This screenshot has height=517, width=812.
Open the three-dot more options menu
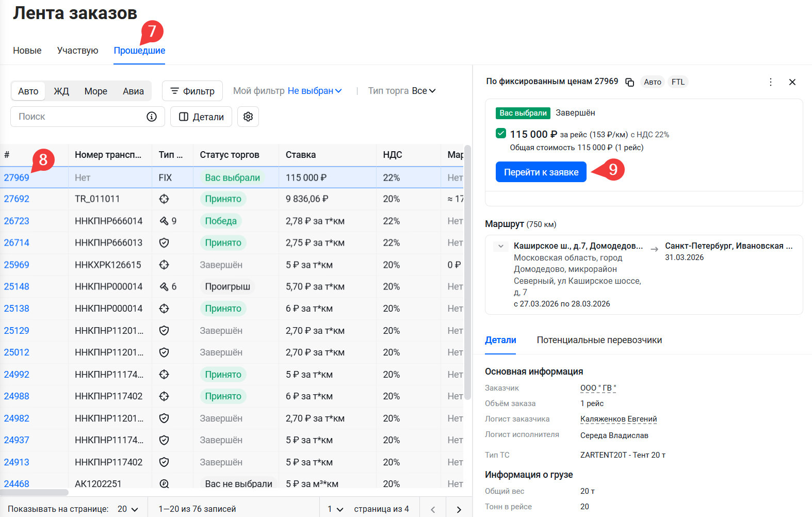pos(770,82)
